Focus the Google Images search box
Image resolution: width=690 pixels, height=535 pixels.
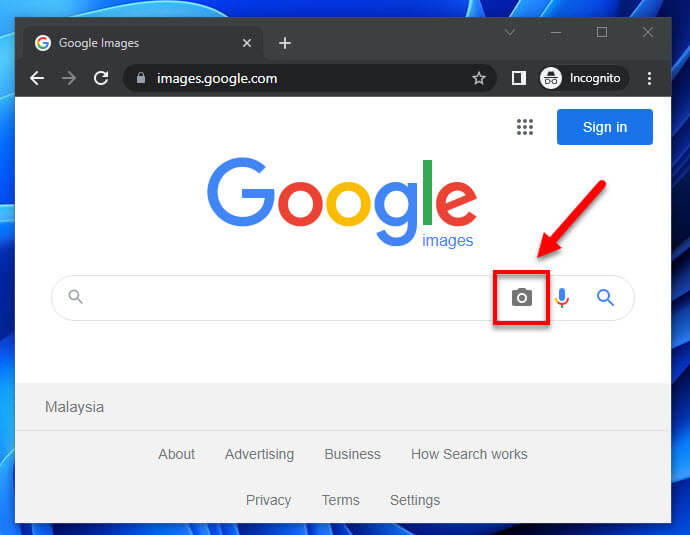coord(343,298)
